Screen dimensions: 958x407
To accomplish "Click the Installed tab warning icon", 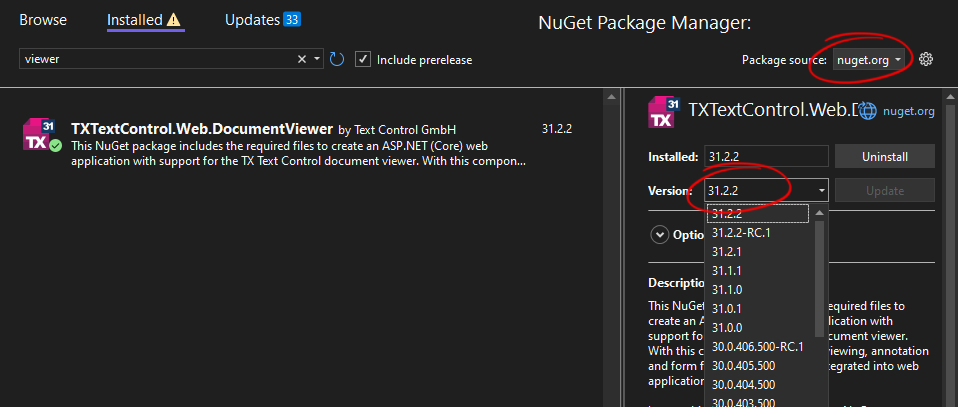I will 174,20.
